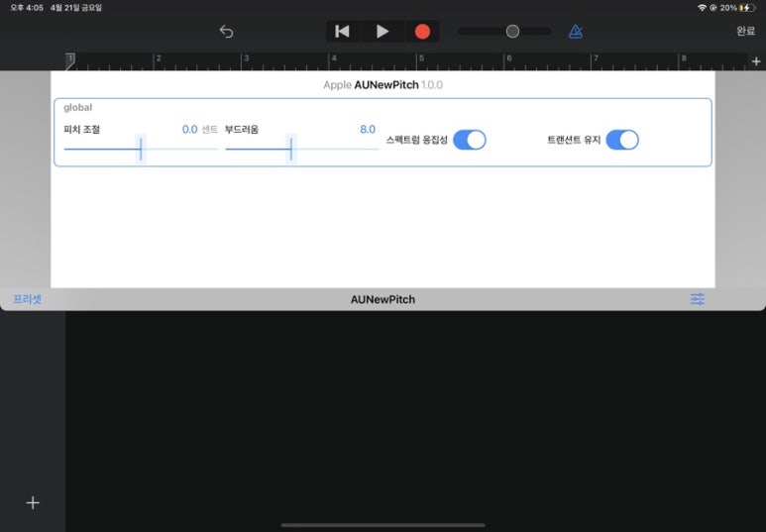
Task: Click bar 5 on the timeline ruler
Action: tap(421, 58)
